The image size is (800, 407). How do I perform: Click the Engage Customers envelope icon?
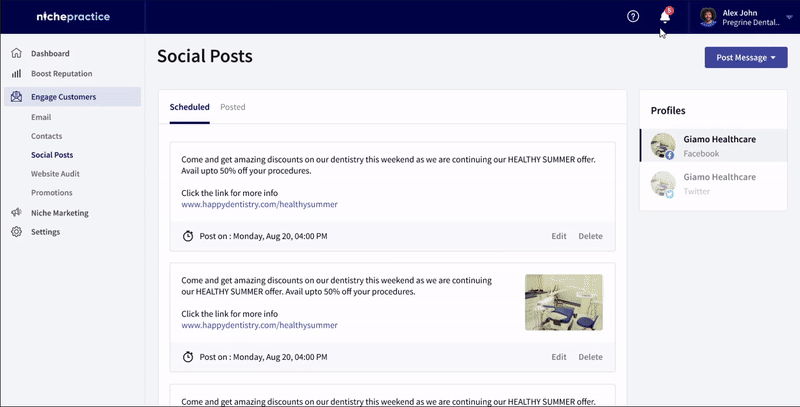point(16,96)
